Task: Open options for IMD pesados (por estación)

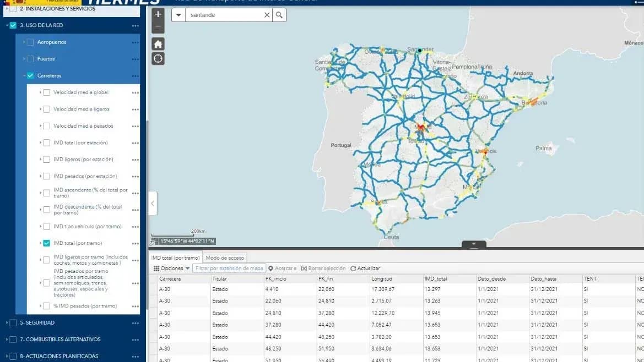Action: (x=135, y=177)
